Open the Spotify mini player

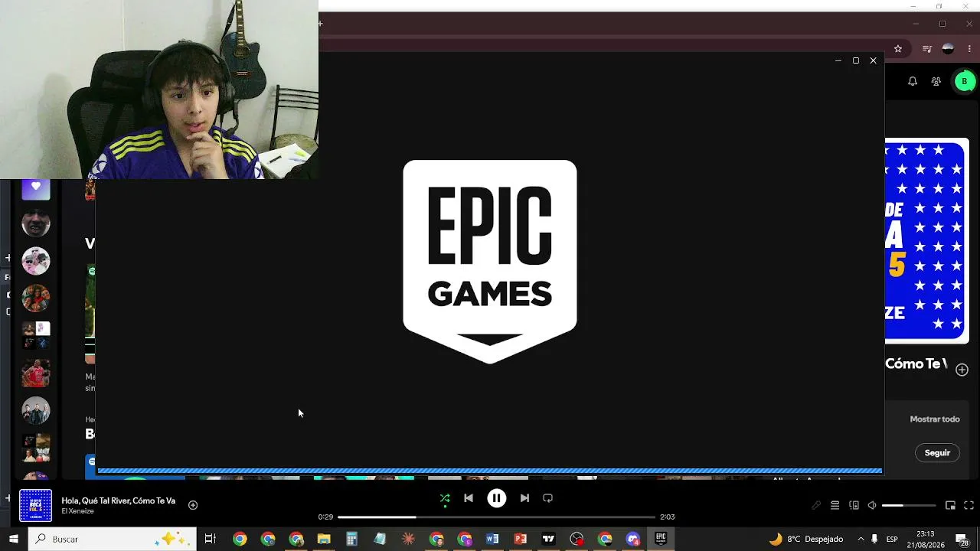coord(950,506)
